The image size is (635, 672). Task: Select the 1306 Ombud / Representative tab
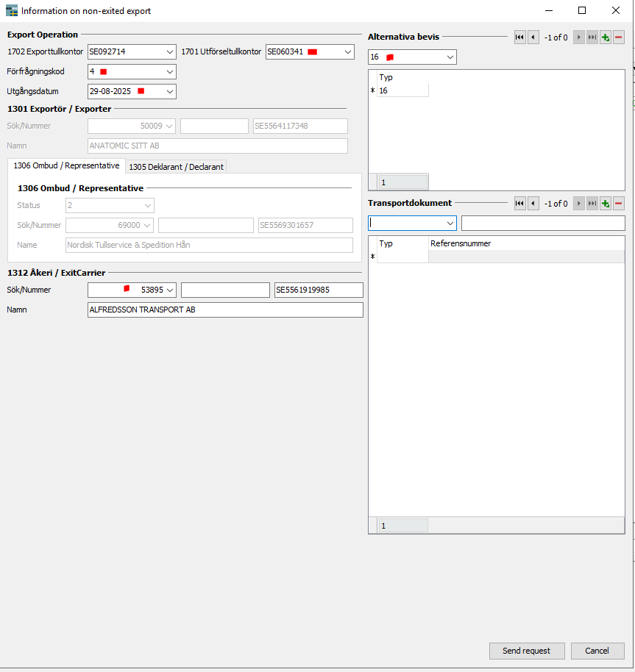pos(66,166)
